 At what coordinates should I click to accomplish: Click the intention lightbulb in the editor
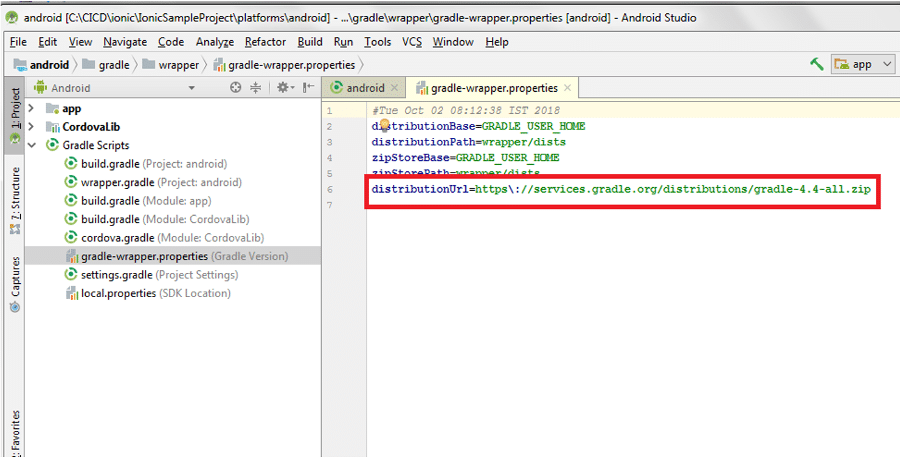[382, 126]
